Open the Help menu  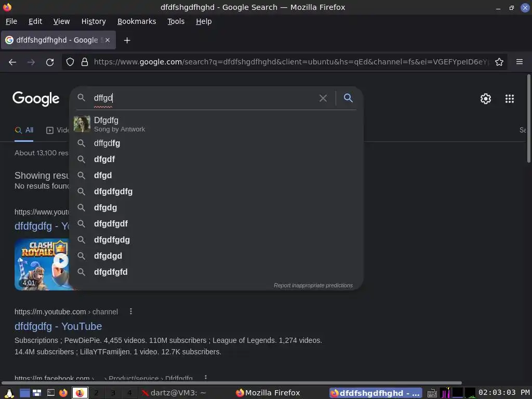pos(204,21)
